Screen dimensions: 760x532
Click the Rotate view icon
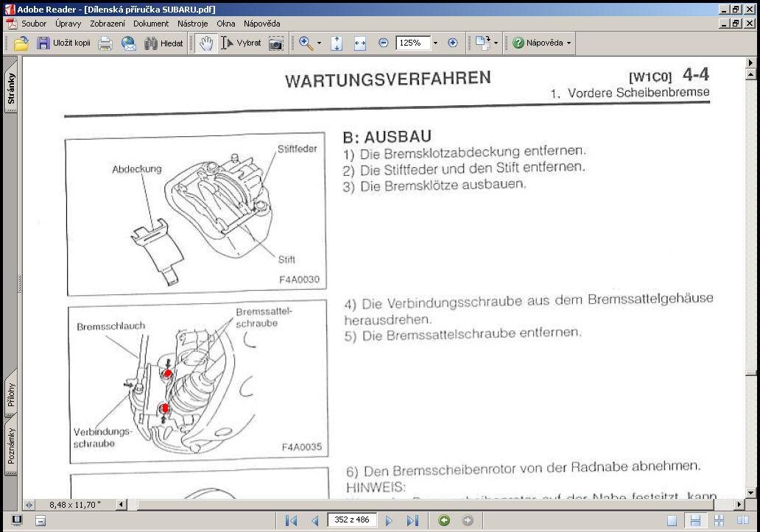[x=482, y=43]
